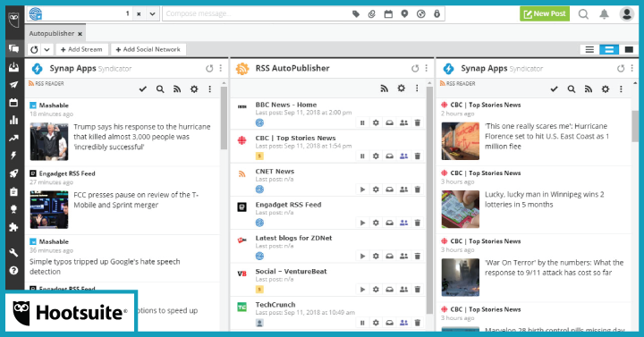Screen dimensions: 644x337
Task: Click left Synap Apps stream scrollbar
Action: 224,118
